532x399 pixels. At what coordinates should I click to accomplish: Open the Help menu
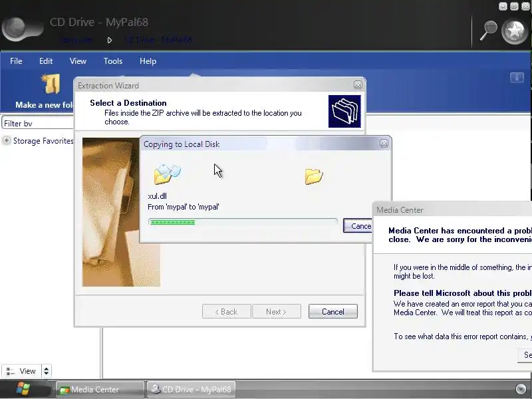pos(148,61)
